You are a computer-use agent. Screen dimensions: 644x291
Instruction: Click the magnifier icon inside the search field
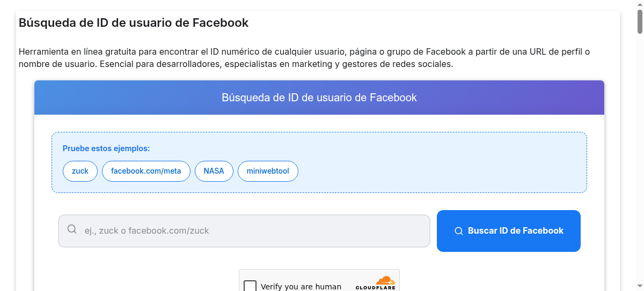pyautogui.click(x=72, y=229)
